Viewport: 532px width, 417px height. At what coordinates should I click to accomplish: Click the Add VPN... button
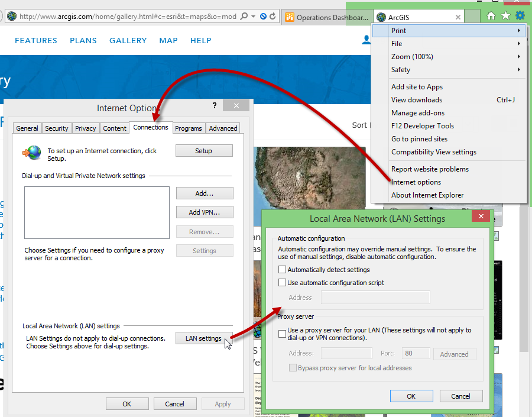205,212
